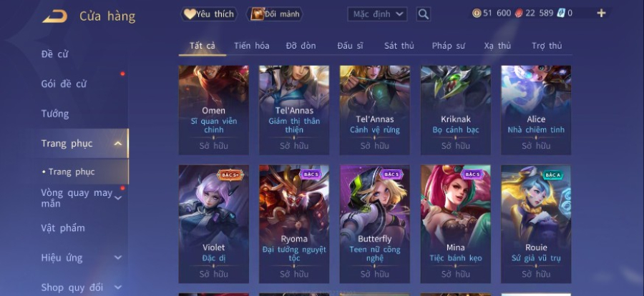Open Đổi mảnh fragment exchange
This screenshot has width=644, height=296.
click(x=274, y=14)
